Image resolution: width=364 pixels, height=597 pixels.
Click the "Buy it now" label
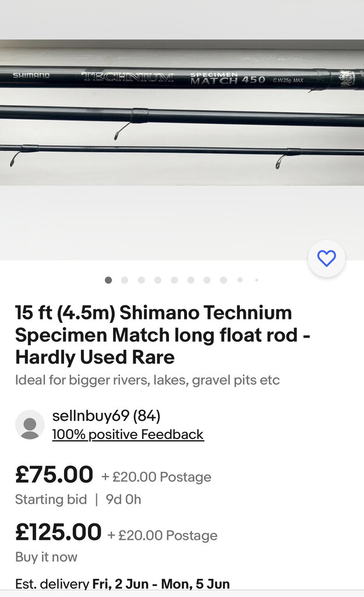pyautogui.click(x=46, y=557)
